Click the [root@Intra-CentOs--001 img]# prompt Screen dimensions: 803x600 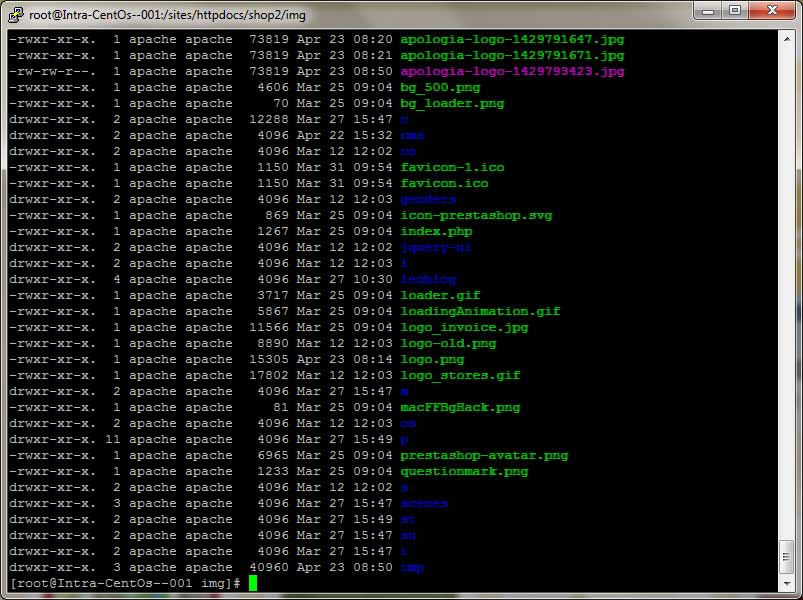click(125, 583)
